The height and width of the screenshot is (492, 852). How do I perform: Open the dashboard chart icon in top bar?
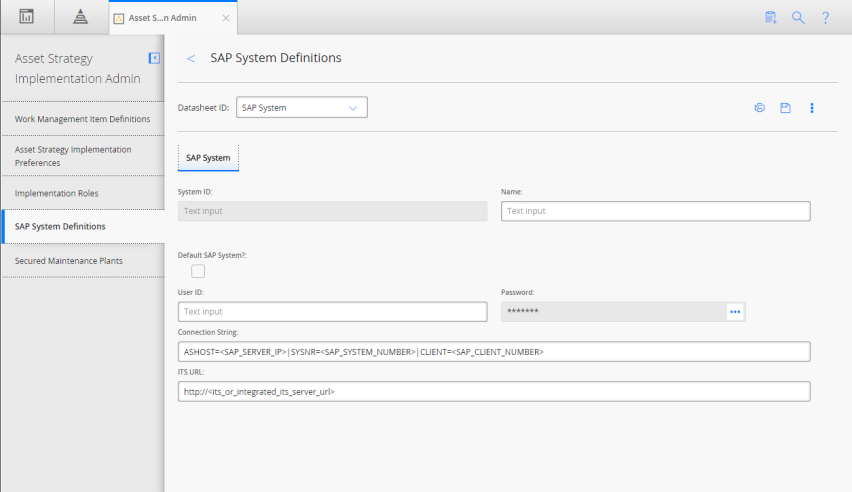click(26, 17)
